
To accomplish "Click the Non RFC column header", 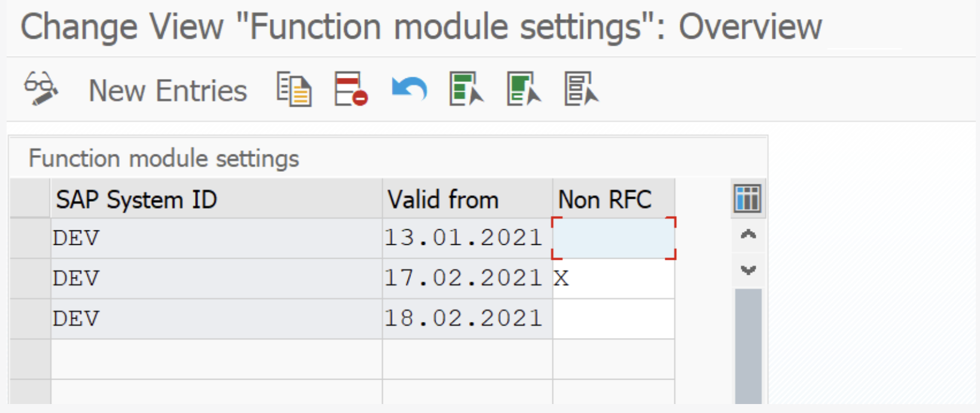I will [x=613, y=199].
